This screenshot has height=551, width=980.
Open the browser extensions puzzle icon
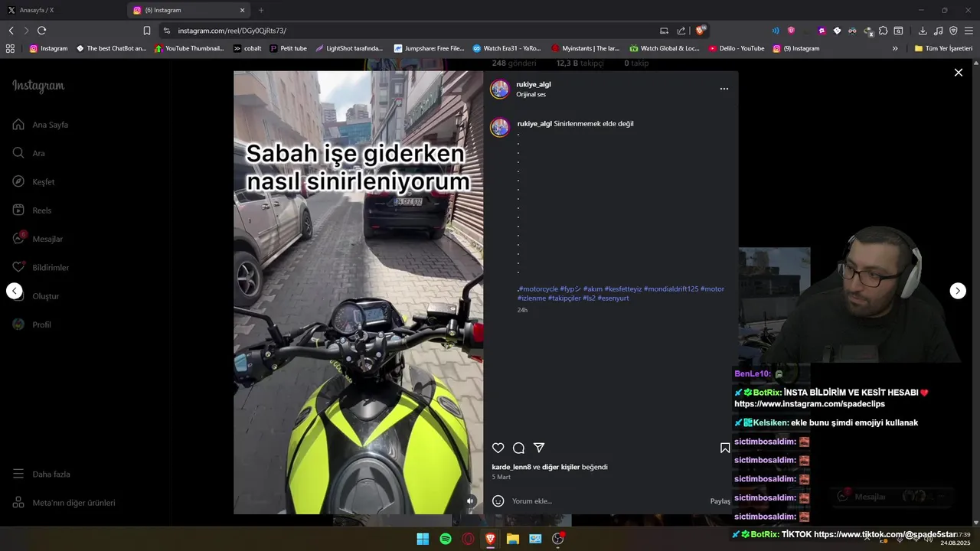(883, 31)
